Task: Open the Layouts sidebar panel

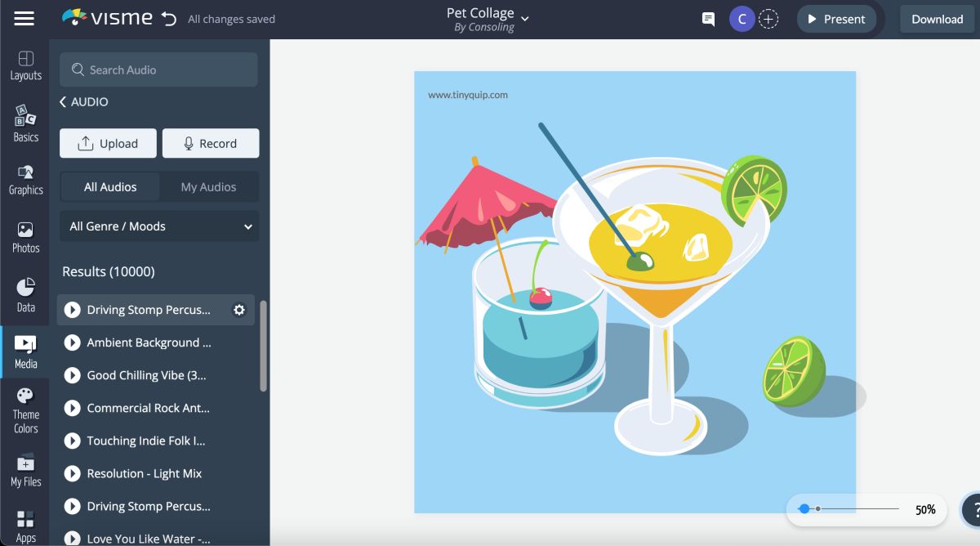Action: pos(25,66)
